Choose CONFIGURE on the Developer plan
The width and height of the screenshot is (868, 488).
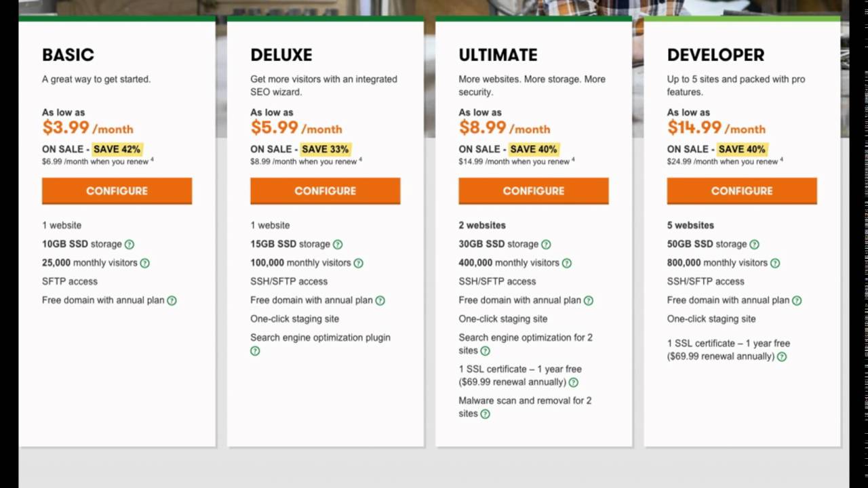(x=742, y=191)
